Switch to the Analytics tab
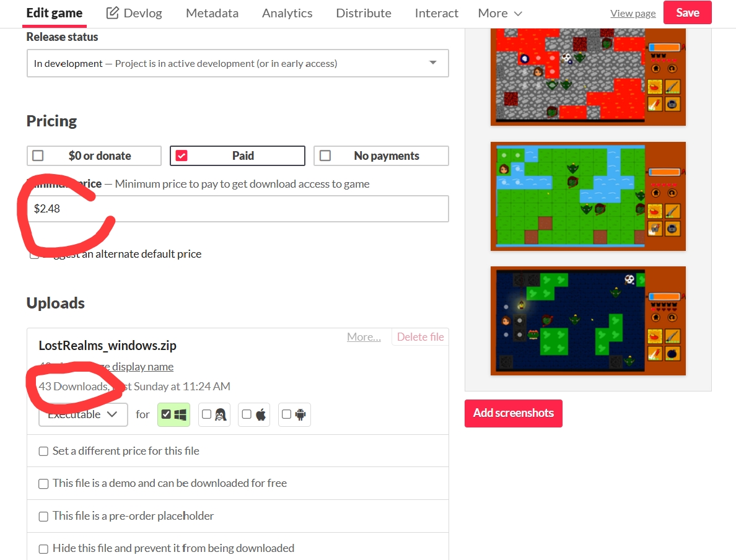 pos(287,13)
